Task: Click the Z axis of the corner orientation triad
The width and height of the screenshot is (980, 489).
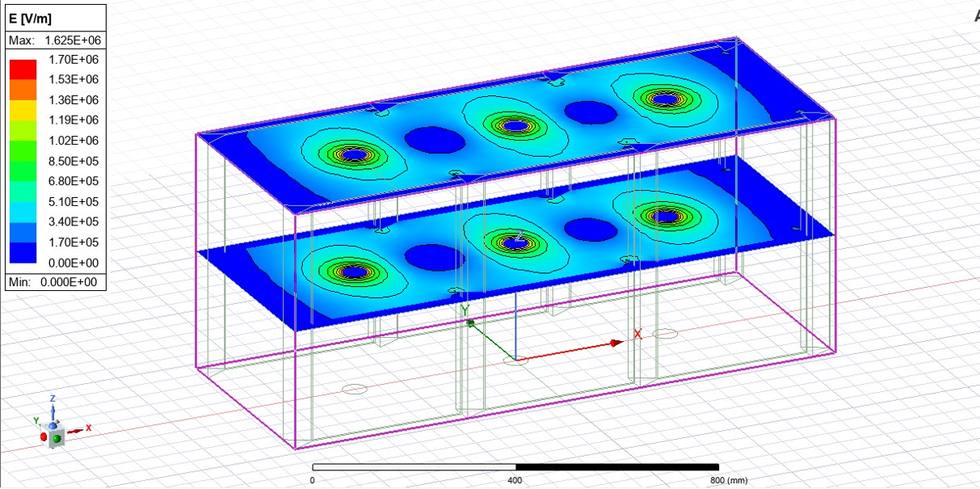Action: [53, 410]
